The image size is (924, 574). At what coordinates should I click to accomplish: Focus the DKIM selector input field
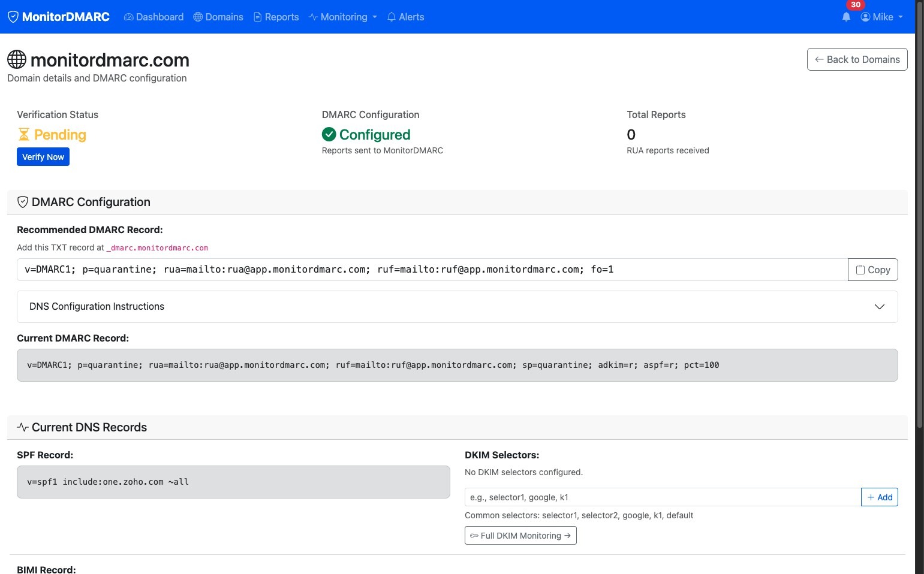(663, 497)
